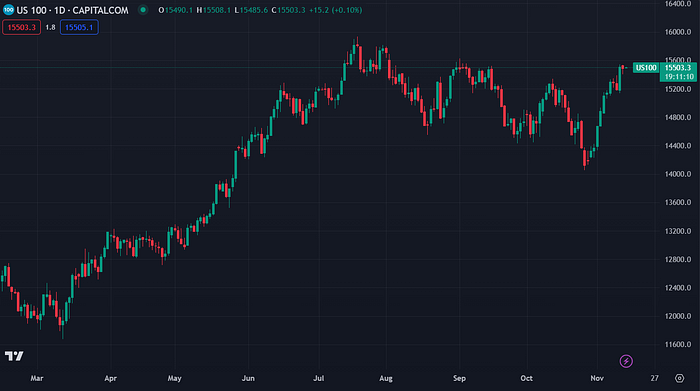Click the 12800.0 price scale label
700x391 pixels.
[x=678, y=259]
